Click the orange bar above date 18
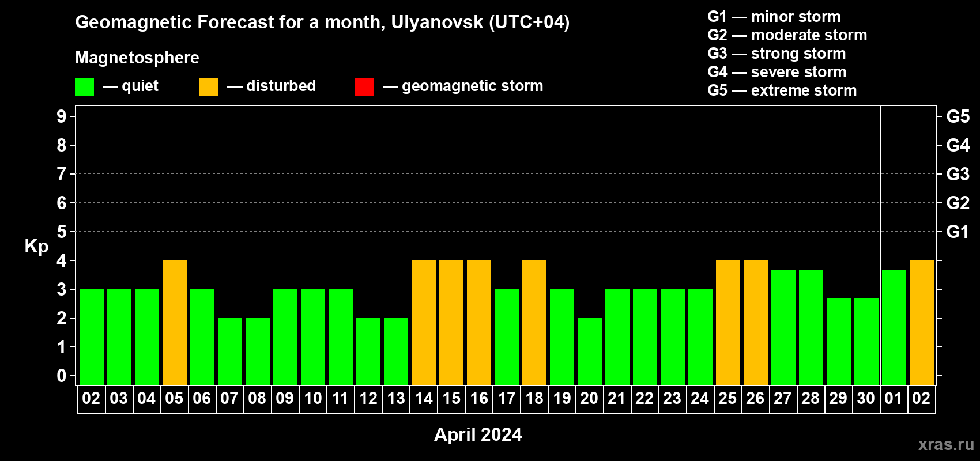This screenshot has height=461, width=980. click(x=534, y=322)
